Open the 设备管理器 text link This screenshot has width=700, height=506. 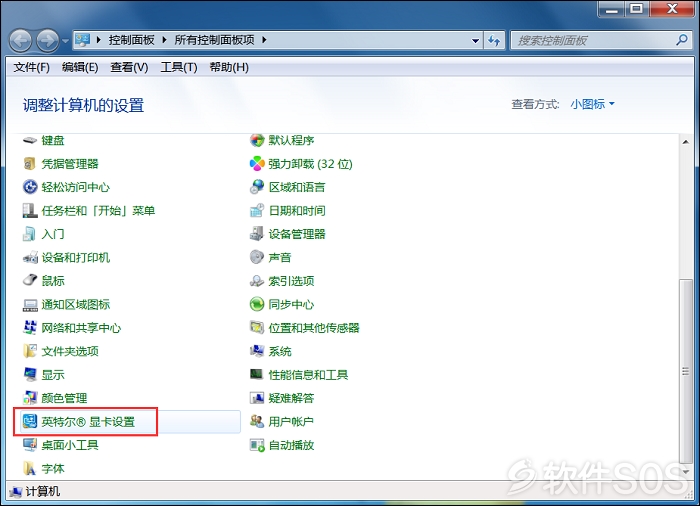[x=297, y=234]
